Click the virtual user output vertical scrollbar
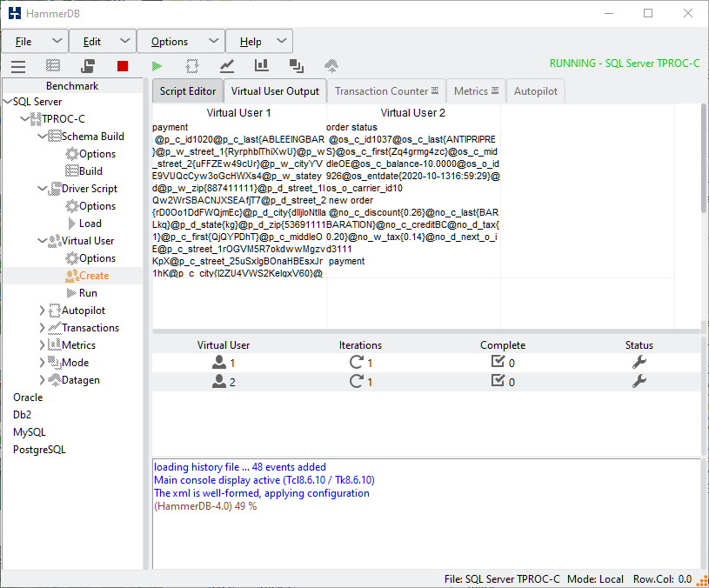The height and width of the screenshot is (588, 709). tap(704, 157)
